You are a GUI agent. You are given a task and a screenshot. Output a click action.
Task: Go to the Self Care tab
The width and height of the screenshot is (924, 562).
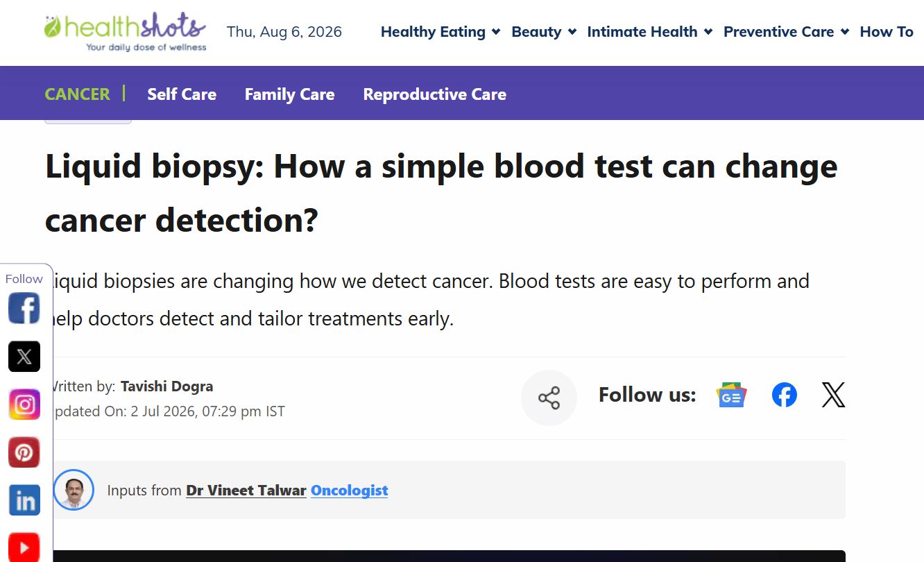(x=182, y=94)
